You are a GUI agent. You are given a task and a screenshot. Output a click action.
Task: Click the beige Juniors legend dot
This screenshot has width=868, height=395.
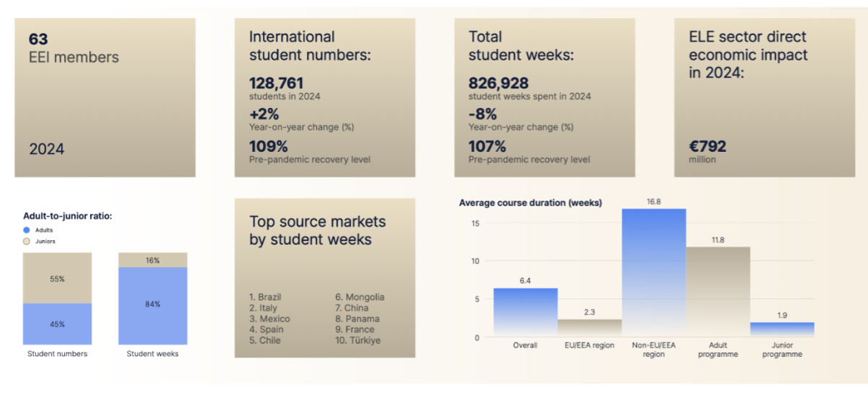click(x=27, y=242)
